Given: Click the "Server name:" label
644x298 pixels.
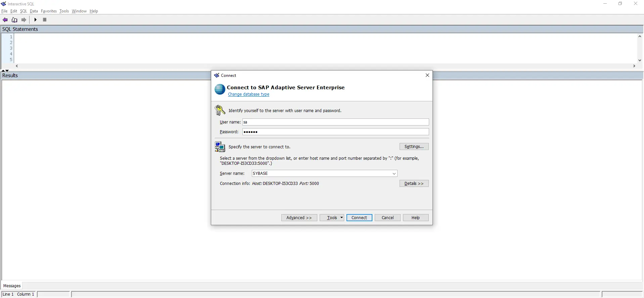Looking at the screenshot, I should (x=232, y=173).
